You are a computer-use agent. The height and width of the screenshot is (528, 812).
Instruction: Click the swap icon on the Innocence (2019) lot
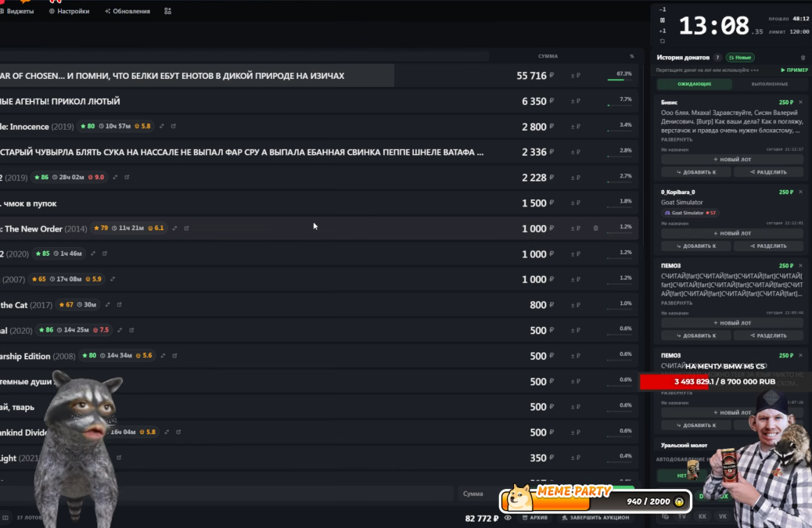(162, 126)
